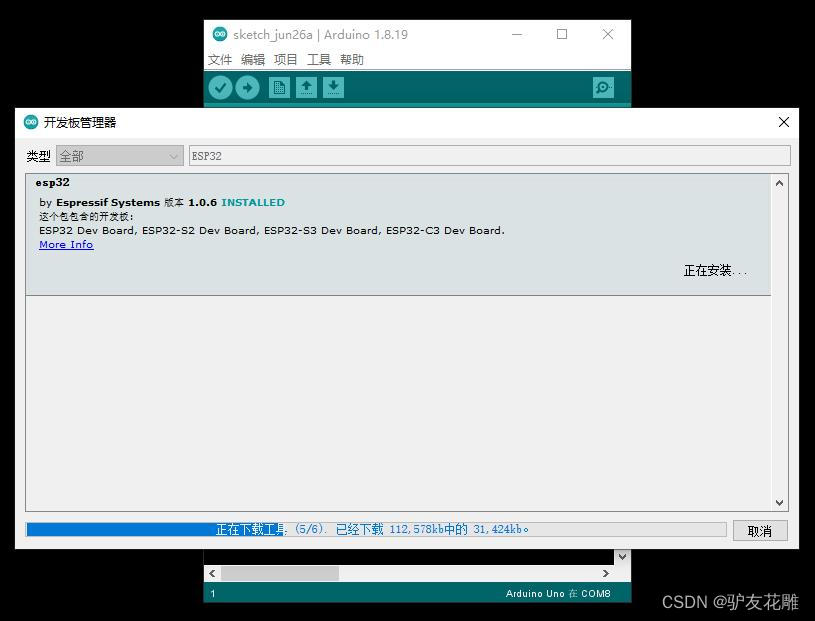The height and width of the screenshot is (621, 815).
Task: Click the board list scroll-down arrow
Action: point(779,503)
